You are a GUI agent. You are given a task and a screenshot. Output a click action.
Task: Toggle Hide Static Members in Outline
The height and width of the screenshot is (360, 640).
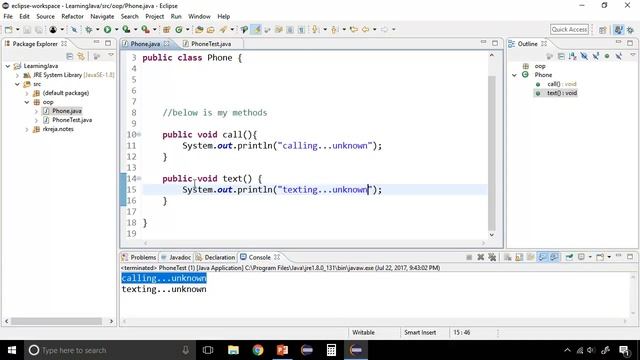(596, 56)
